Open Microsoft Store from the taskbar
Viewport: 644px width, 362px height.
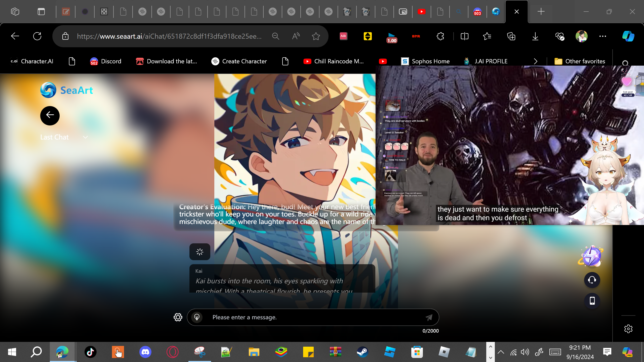pyautogui.click(x=417, y=352)
